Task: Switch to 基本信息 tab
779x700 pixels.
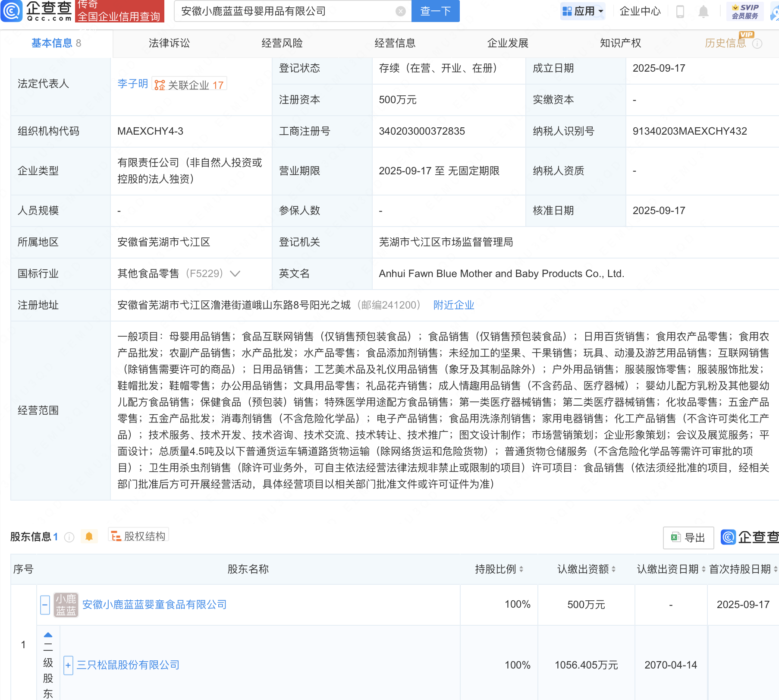Action: [56, 43]
